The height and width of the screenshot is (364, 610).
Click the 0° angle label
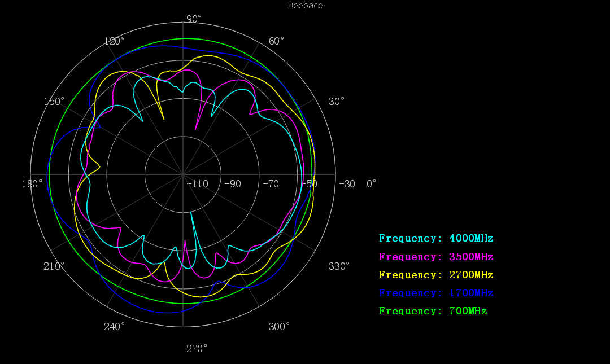371,183
